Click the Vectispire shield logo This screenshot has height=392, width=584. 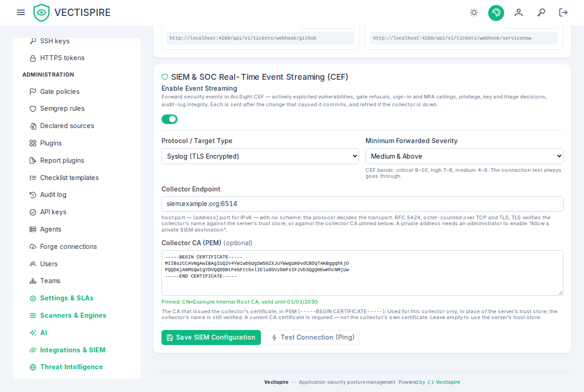(x=42, y=13)
